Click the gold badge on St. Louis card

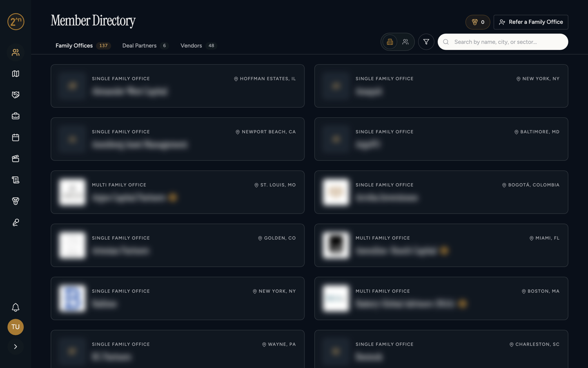173,197
